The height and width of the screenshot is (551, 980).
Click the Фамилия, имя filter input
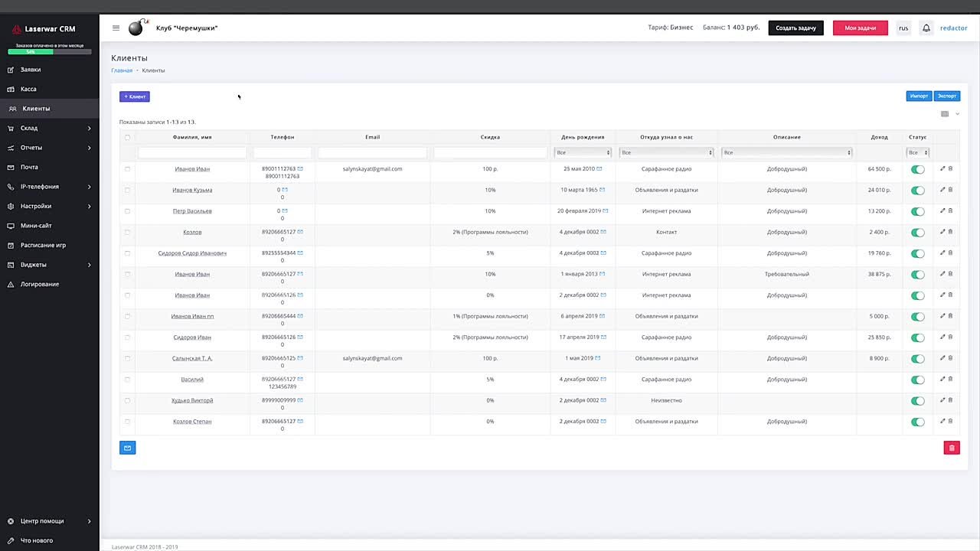(x=192, y=152)
